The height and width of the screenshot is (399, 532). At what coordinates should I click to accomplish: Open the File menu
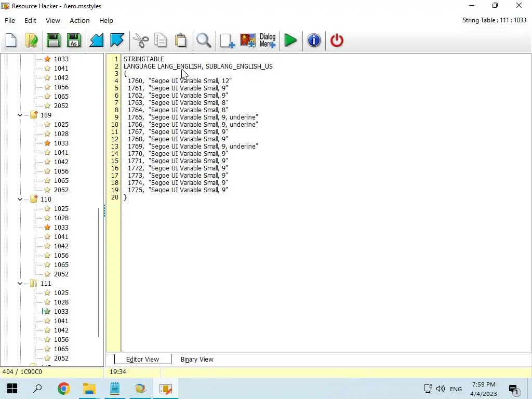tap(10, 20)
